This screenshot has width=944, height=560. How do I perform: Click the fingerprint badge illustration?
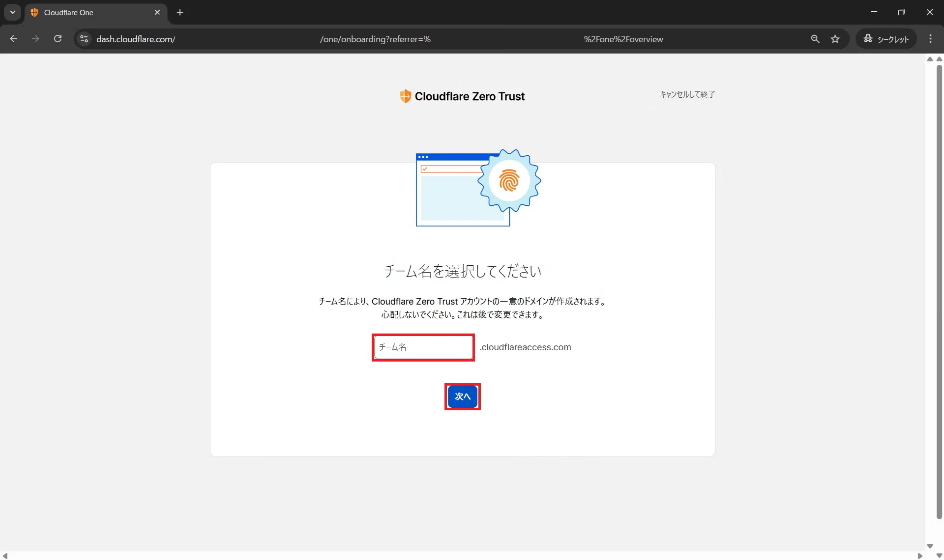point(509,181)
